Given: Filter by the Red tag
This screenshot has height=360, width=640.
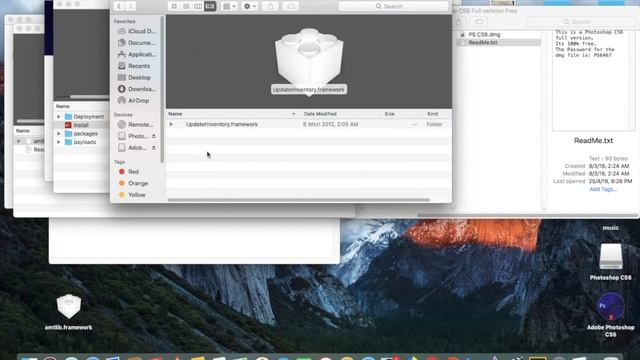Looking at the screenshot, I should pos(129,172).
